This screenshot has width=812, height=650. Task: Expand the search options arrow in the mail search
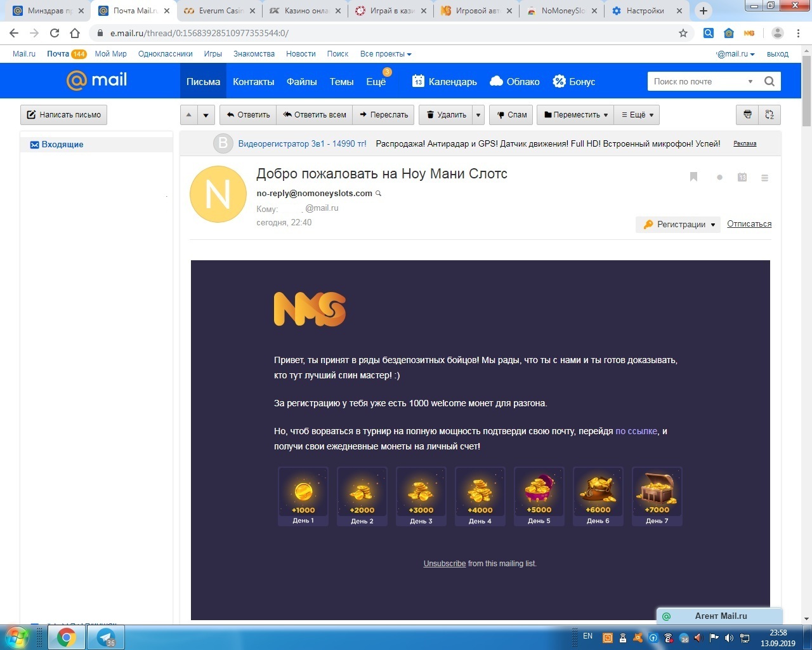pyautogui.click(x=750, y=81)
